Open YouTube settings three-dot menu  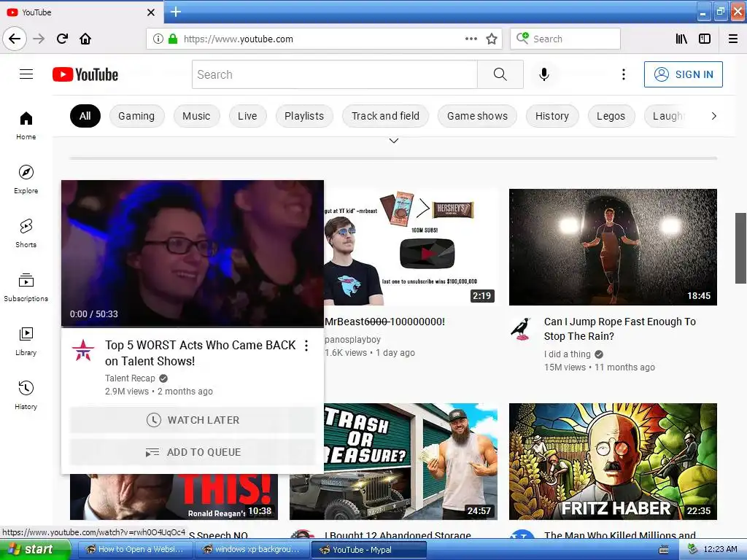pos(623,74)
